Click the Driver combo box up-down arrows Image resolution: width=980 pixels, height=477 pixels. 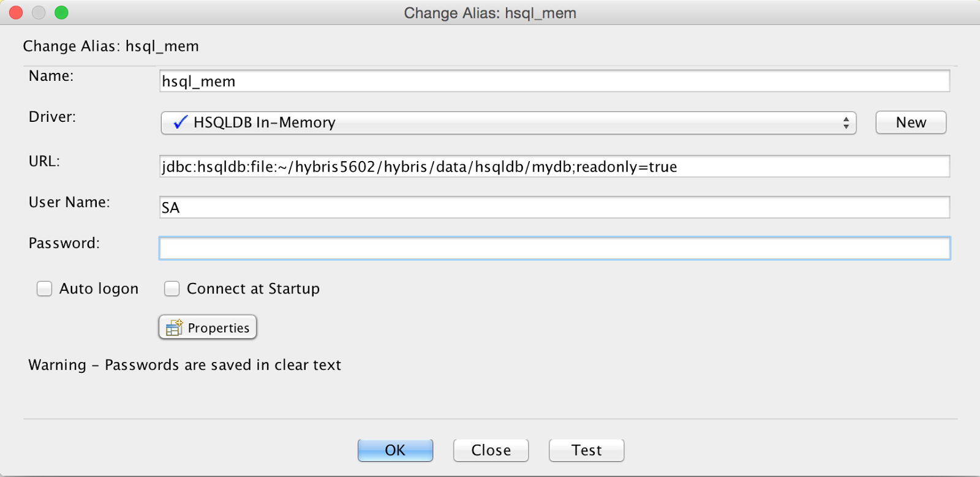click(x=846, y=122)
